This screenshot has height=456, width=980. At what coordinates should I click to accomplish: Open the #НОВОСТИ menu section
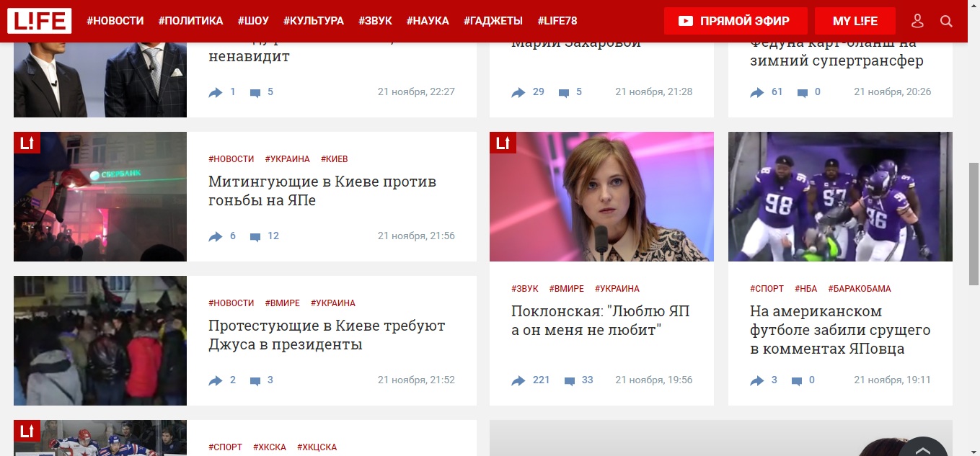pyautogui.click(x=115, y=21)
